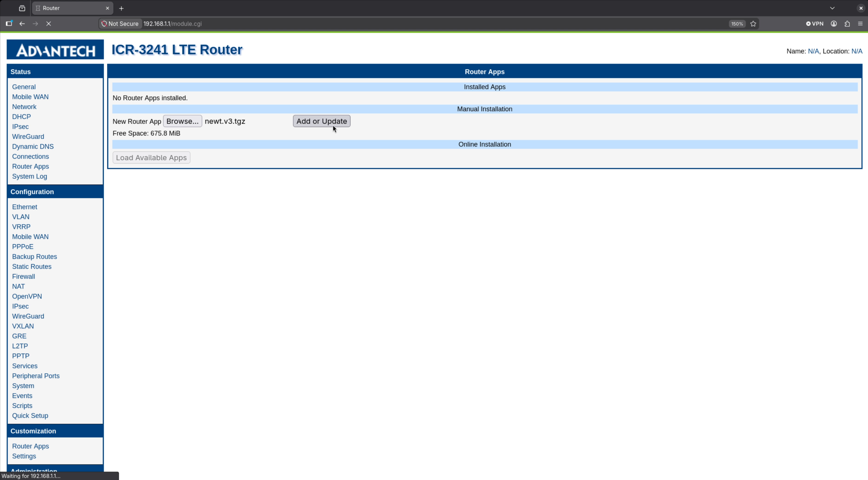Open the Name N/A link
868x480 pixels.
pyautogui.click(x=813, y=51)
